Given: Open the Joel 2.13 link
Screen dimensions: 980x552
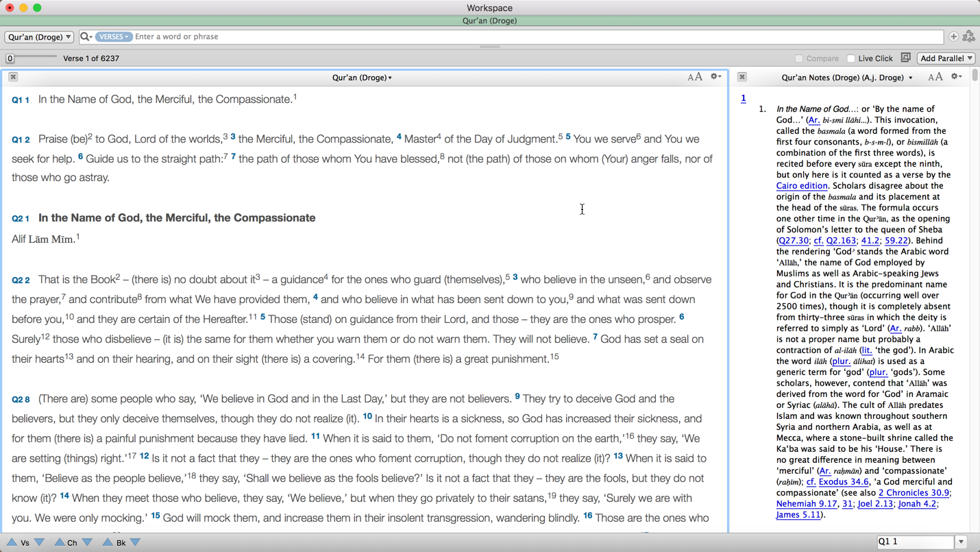Looking at the screenshot, I should (x=875, y=504).
